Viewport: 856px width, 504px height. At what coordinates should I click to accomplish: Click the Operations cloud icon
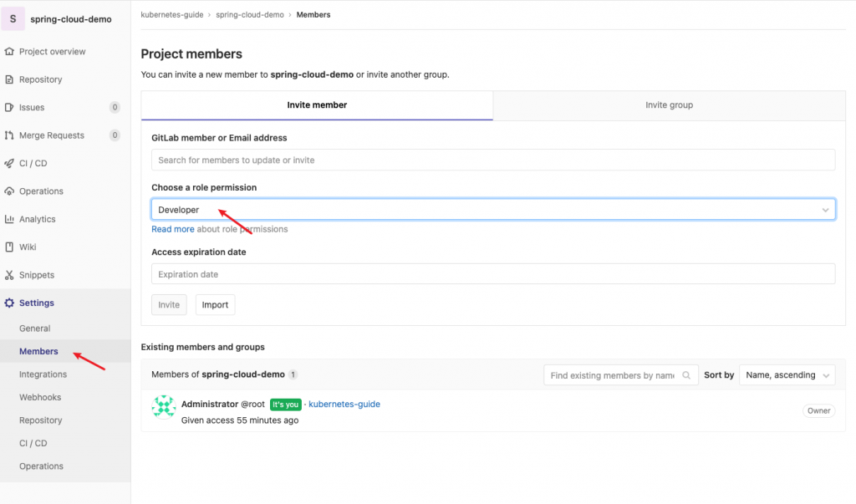(9, 191)
